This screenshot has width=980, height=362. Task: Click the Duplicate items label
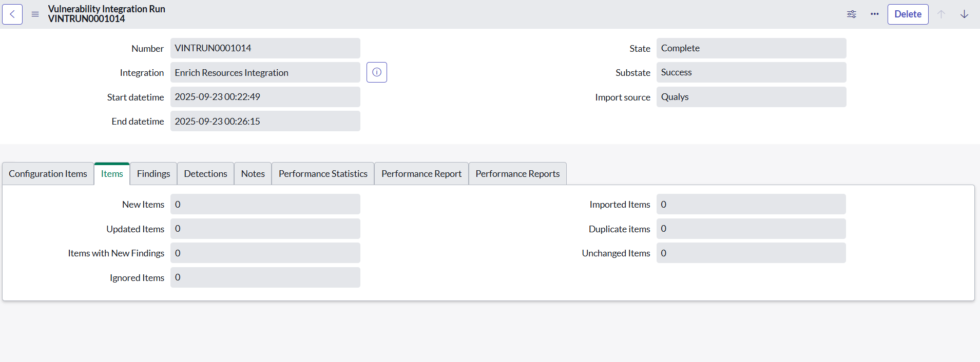pyautogui.click(x=620, y=229)
